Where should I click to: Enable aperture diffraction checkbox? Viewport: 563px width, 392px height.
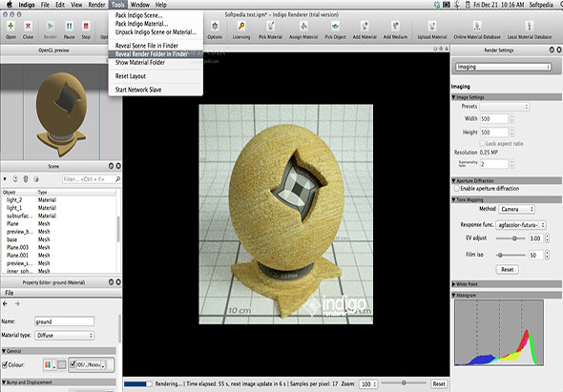[x=457, y=189]
